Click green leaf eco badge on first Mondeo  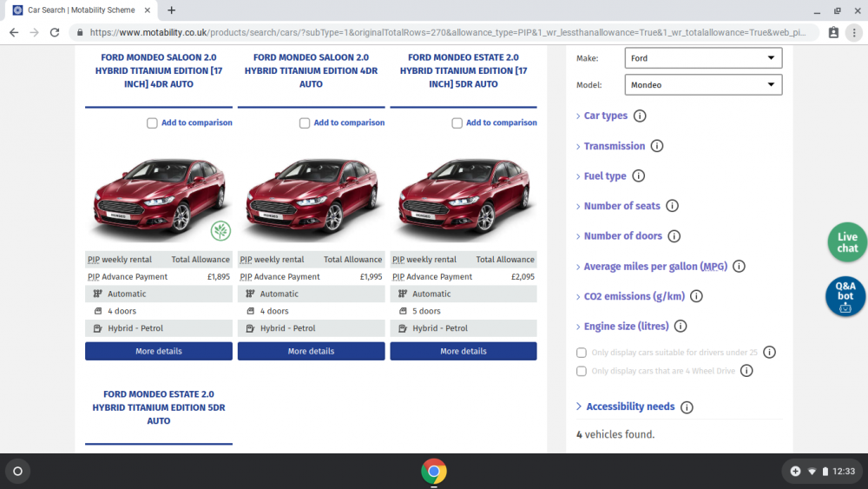pyautogui.click(x=220, y=231)
